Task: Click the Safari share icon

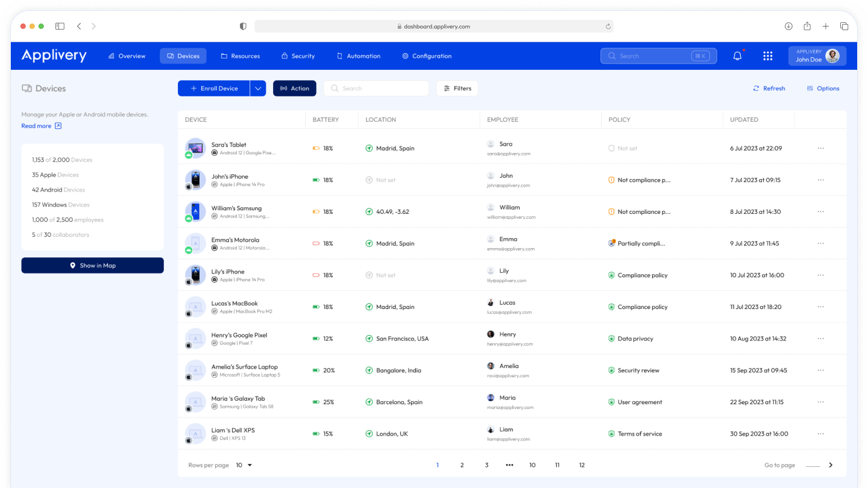Action: pos(807,27)
